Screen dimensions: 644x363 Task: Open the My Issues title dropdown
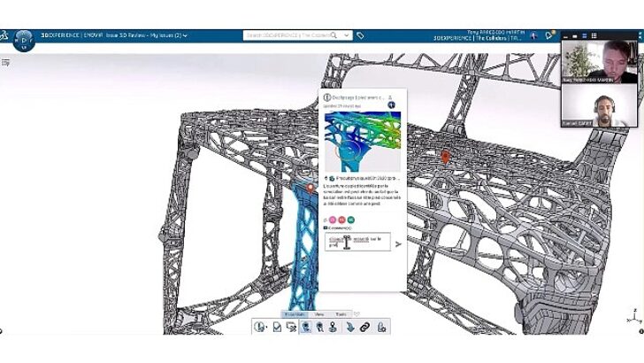pos(185,36)
